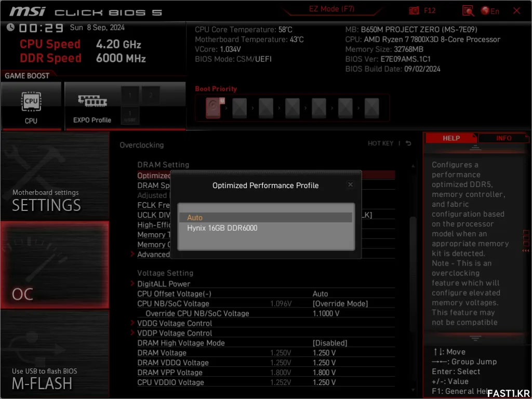The height and width of the screenshot is (399, 532).
Task: Close BIOS with the top-right X icon
Action: click(516, 11)
